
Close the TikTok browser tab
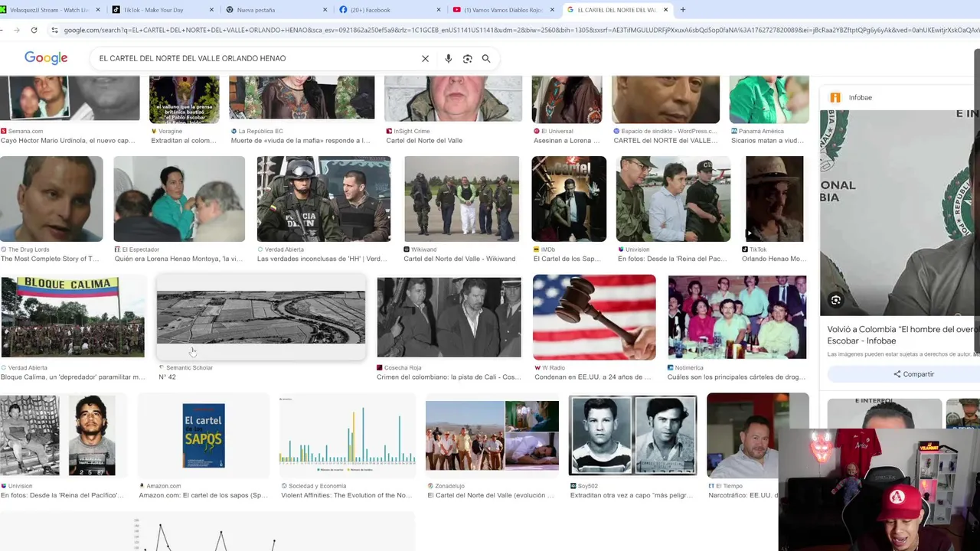tap(211, 10)
